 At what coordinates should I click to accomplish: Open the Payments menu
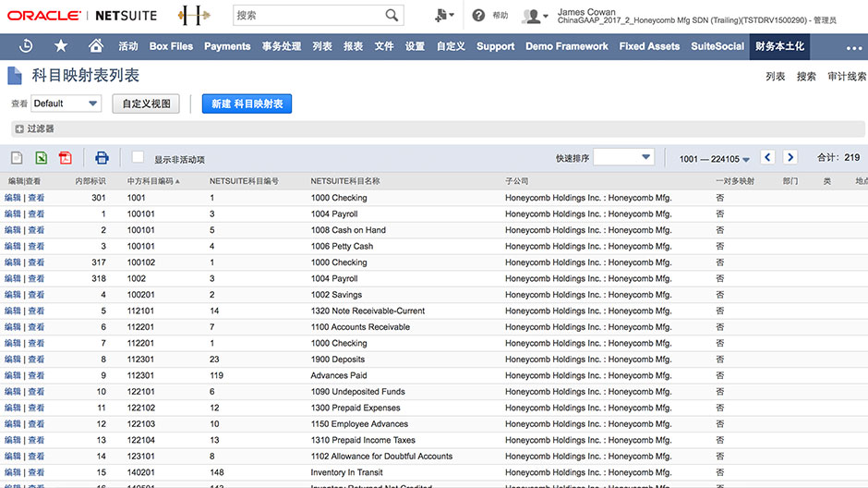click(227, 46)
